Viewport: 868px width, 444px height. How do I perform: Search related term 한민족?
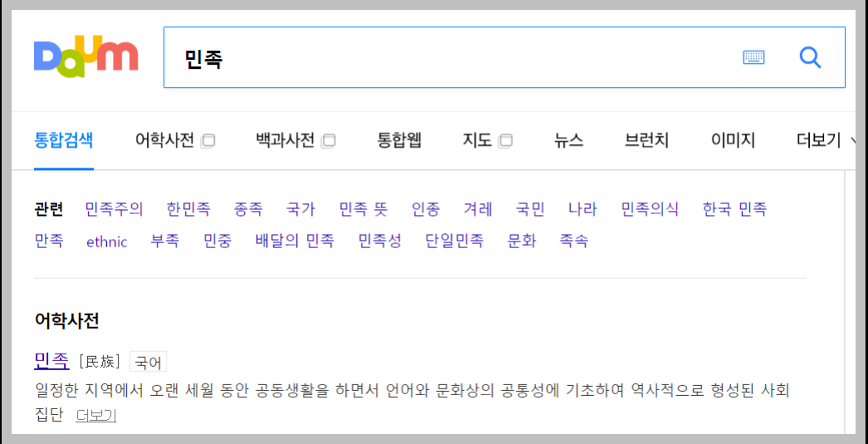coord(188,209)
